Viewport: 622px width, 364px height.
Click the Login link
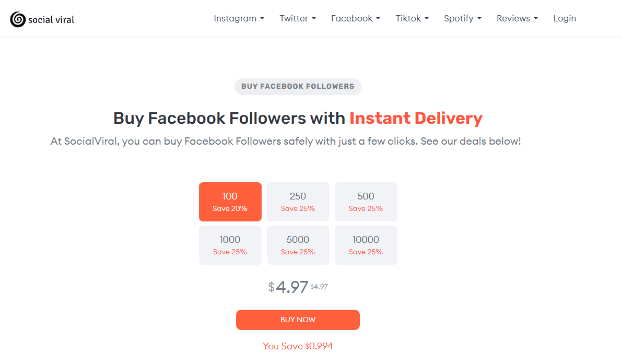(565, 18)
